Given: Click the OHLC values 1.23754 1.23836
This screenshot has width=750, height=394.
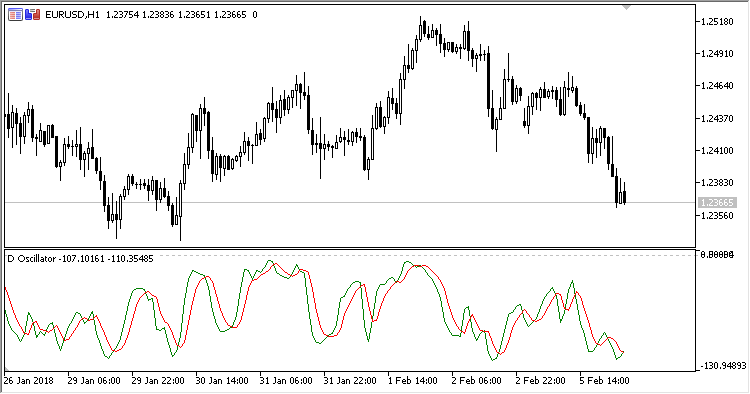Looking at the screenshot, I should [x=140, y=15].
